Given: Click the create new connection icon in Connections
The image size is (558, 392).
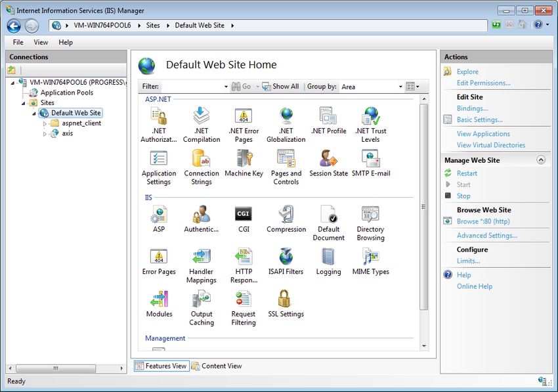Looking at the screenshot, I should coord(12,70).
